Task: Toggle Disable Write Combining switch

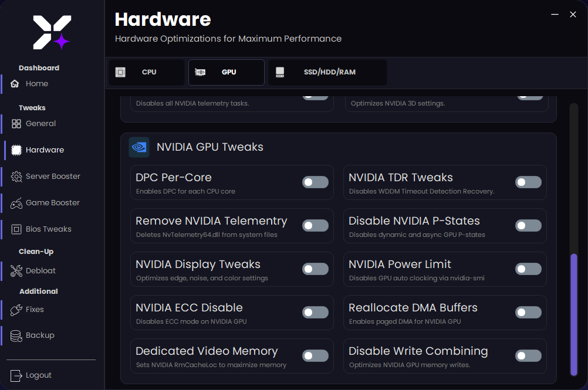Action: click(528, 356)
